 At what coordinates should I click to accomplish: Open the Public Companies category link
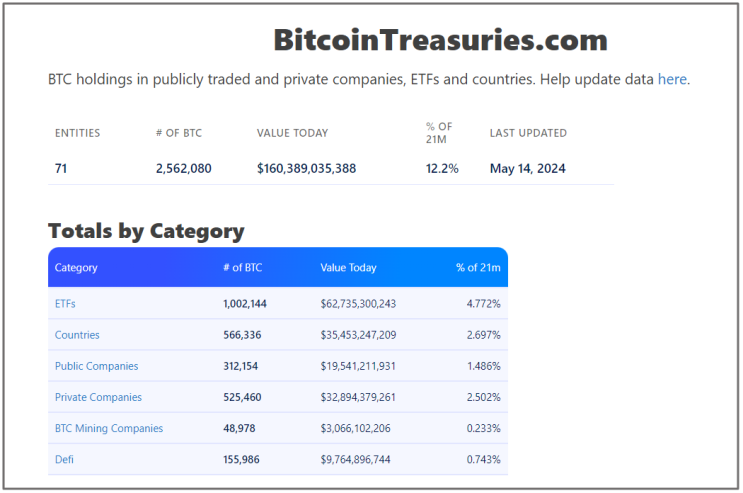pyautogui.click(x=96, y=366)
